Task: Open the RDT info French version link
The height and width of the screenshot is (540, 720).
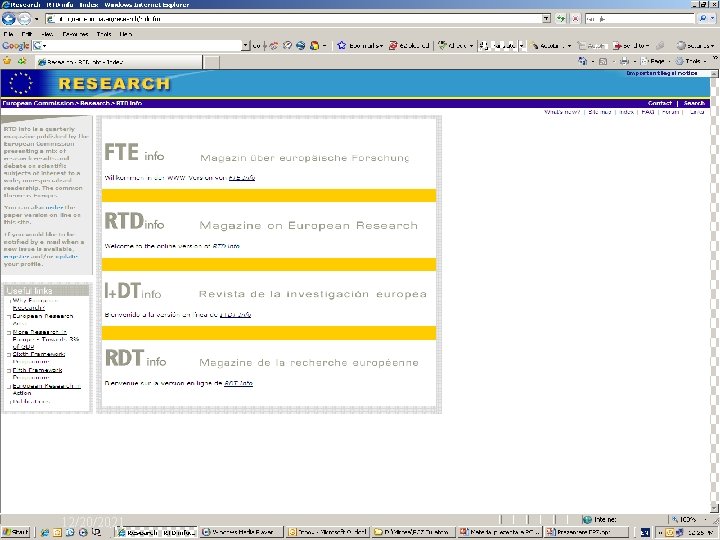Action: point(238,383)
